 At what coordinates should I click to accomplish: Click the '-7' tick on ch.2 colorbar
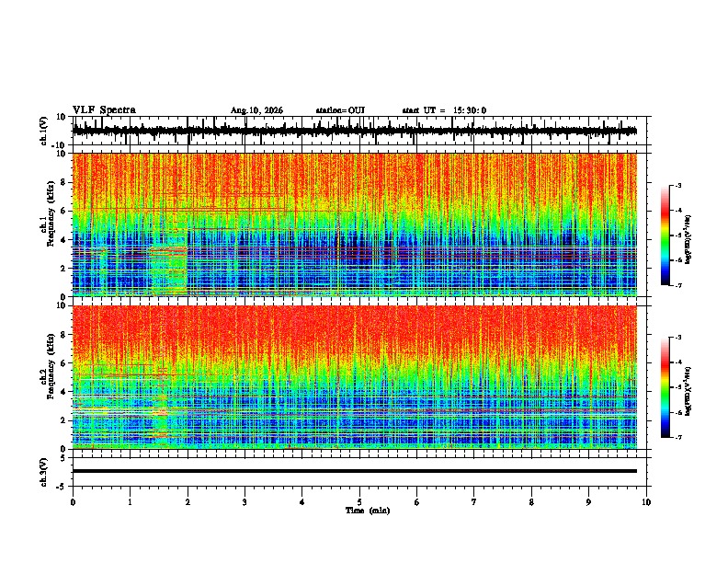[677, 437]
